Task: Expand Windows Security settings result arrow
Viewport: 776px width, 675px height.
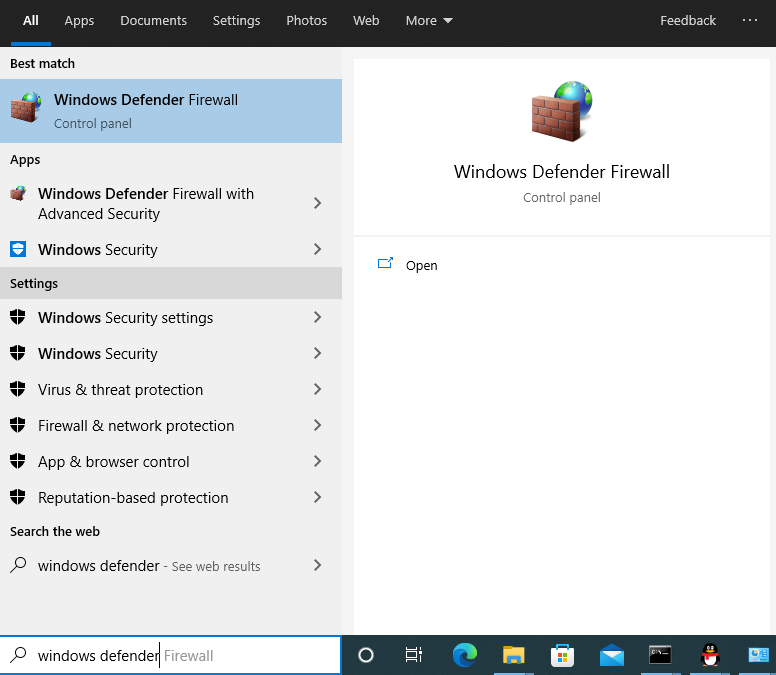Action: tap(318, 317)
